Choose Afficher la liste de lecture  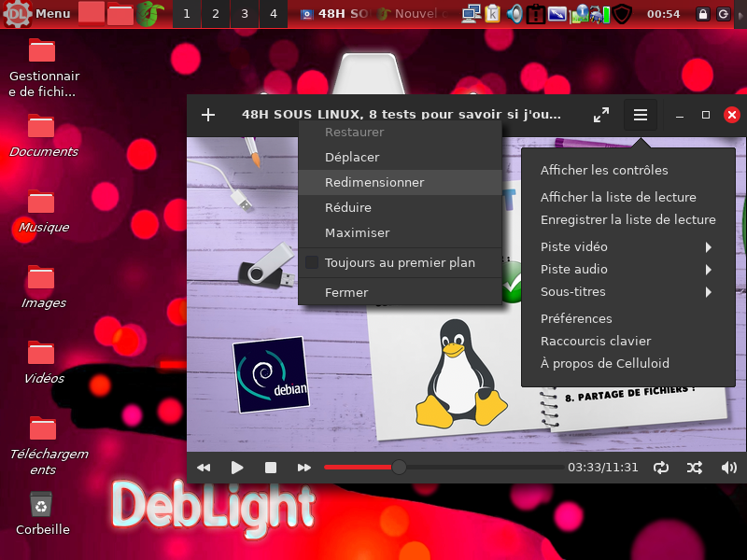tap(618, 198)
